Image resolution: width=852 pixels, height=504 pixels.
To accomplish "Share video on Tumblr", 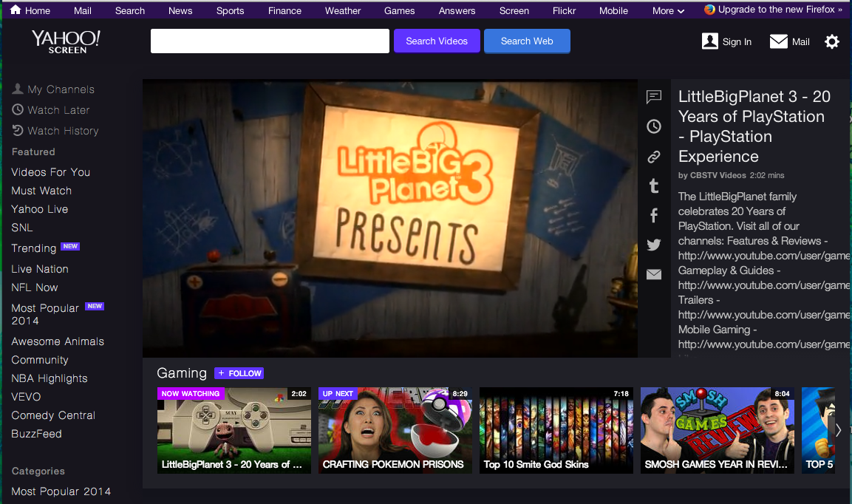I will click(654, 186).
